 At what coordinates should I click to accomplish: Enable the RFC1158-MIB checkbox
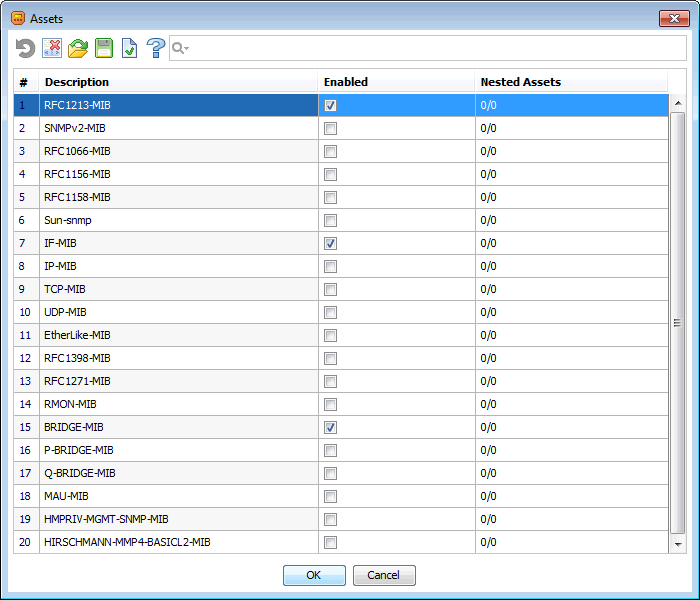[x=330, y=197]
